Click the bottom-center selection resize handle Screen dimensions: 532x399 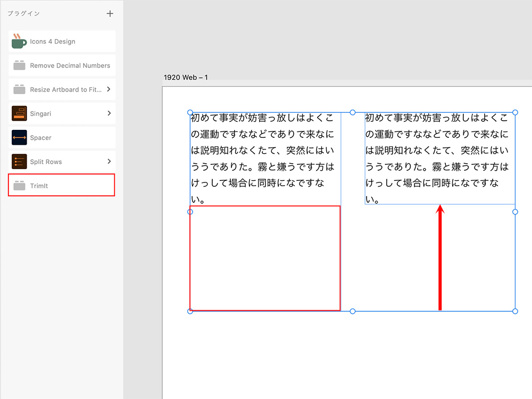tap(353, 311)
